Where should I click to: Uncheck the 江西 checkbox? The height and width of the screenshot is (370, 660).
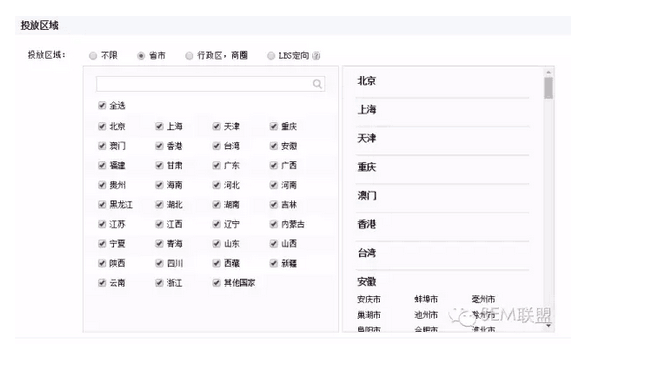(159, 224)
